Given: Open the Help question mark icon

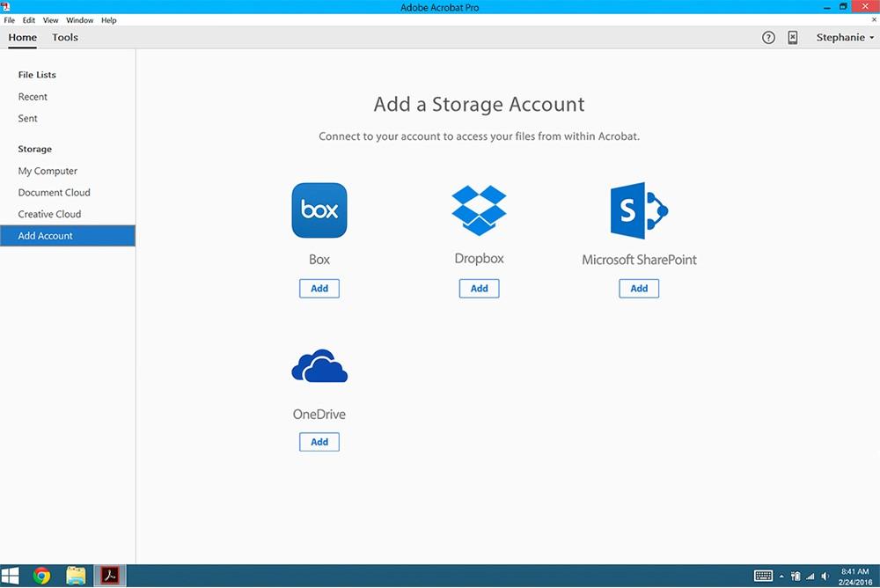Looking at the screenshot, I should point(768,38).
